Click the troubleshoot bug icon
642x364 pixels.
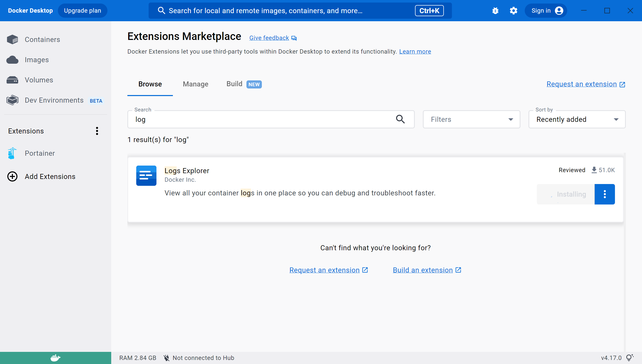[495, 11]
